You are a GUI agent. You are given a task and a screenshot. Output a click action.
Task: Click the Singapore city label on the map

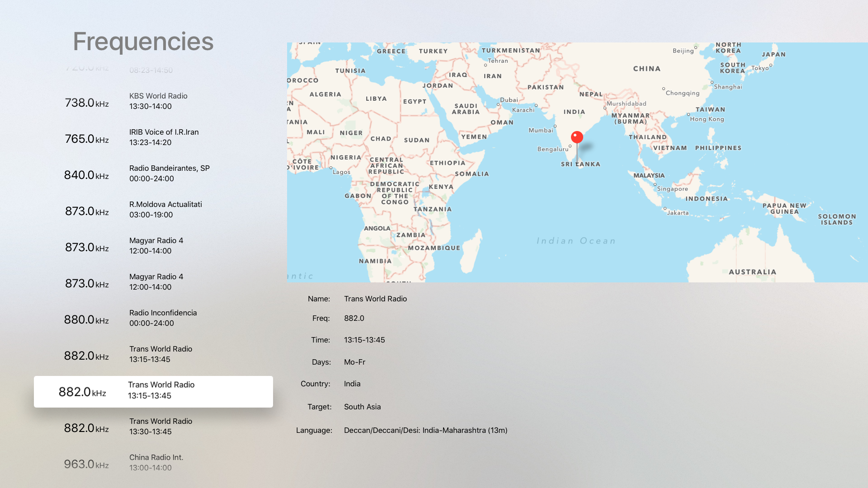click(x=672, y=189)
